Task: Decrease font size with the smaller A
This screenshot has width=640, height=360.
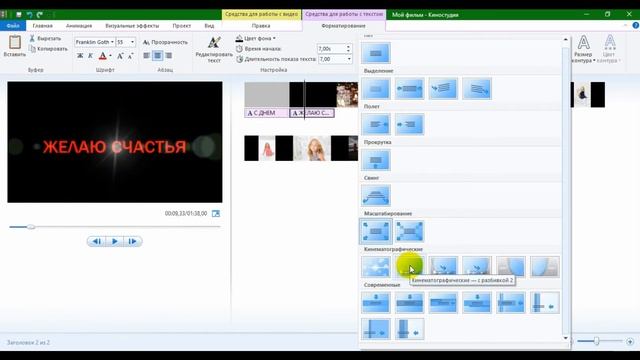Action: 130,56
